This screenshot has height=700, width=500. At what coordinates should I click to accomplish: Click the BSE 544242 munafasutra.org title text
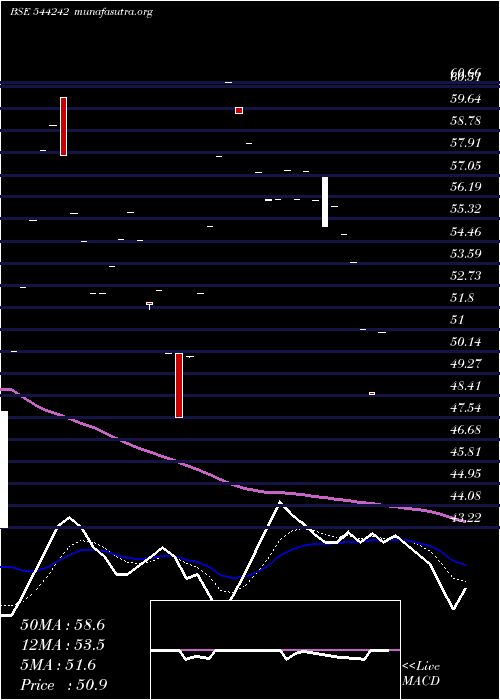pyautogui.click(x=82, y=12)
